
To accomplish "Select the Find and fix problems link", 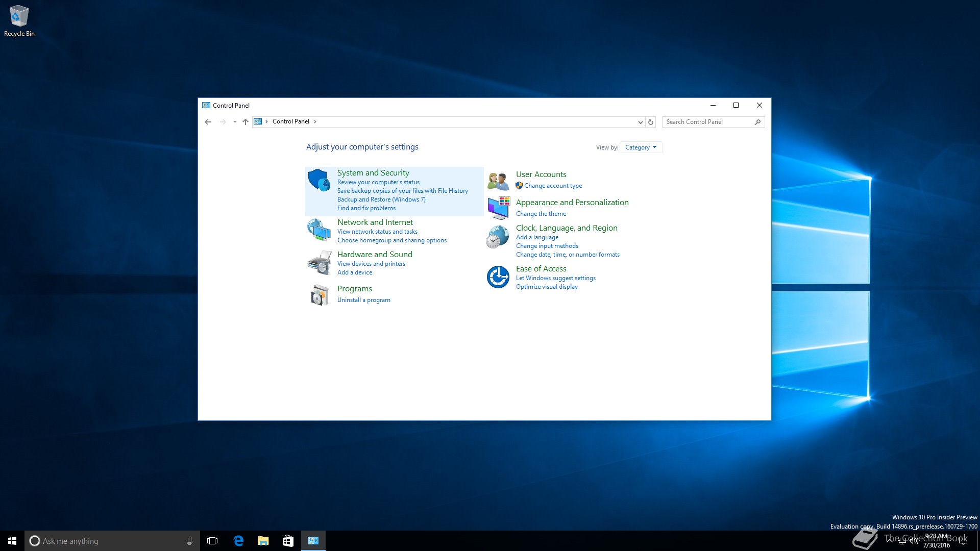I will 366,208.
